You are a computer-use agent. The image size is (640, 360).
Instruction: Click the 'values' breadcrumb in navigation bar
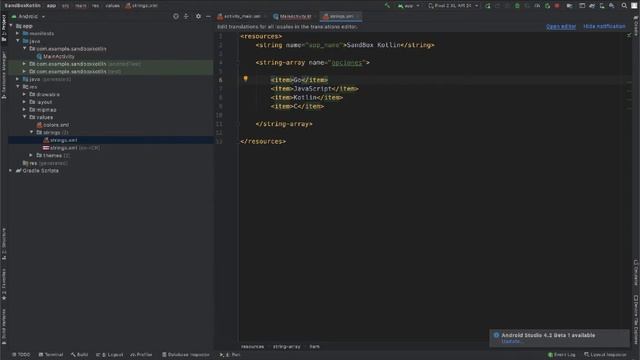coord(112,6)
